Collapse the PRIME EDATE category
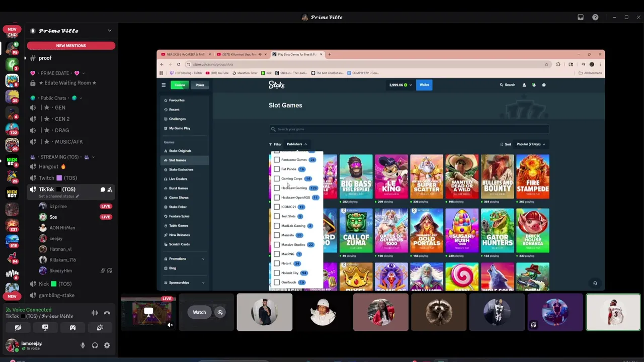This screenshot has width=644, height=362. pos(58,73)
